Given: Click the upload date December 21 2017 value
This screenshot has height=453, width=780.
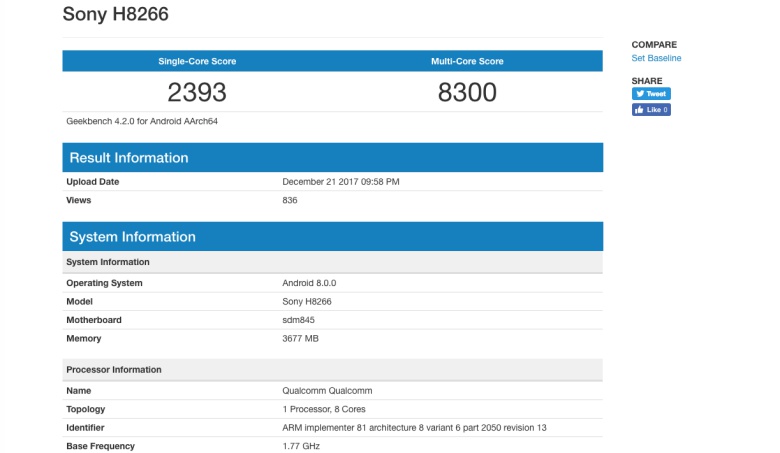Looking at the screenshot, I should (x=341, y=182).
